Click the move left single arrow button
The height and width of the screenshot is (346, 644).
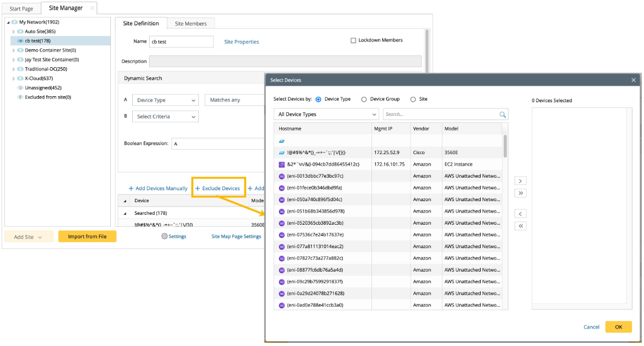[521, 214]
